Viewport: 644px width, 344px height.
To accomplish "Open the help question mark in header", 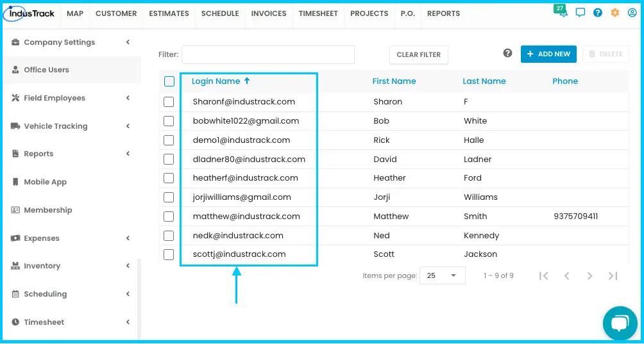I will (x=598, y=13).
